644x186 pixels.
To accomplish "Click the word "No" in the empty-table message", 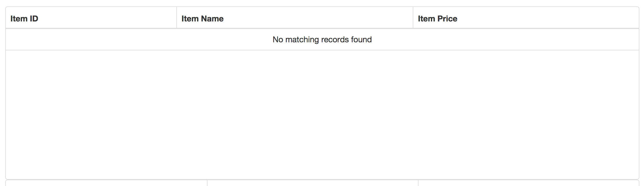I will click(x=278, y=40).
